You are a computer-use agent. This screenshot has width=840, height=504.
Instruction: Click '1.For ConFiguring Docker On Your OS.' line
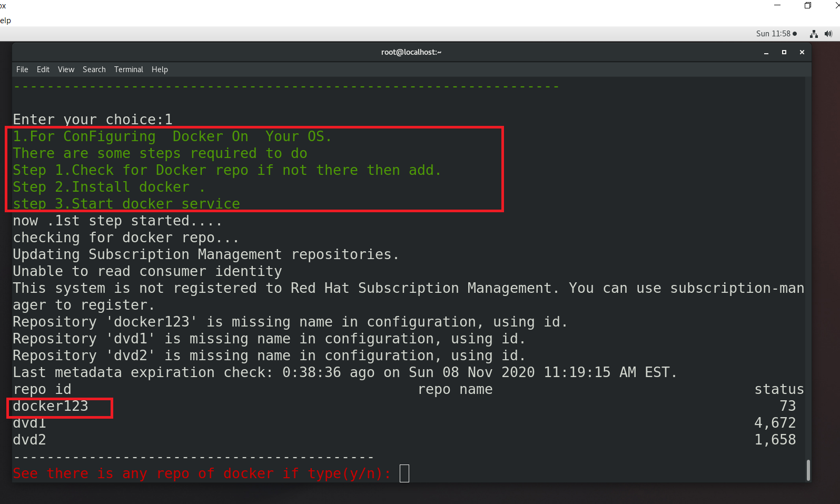[x=172, y=136]
